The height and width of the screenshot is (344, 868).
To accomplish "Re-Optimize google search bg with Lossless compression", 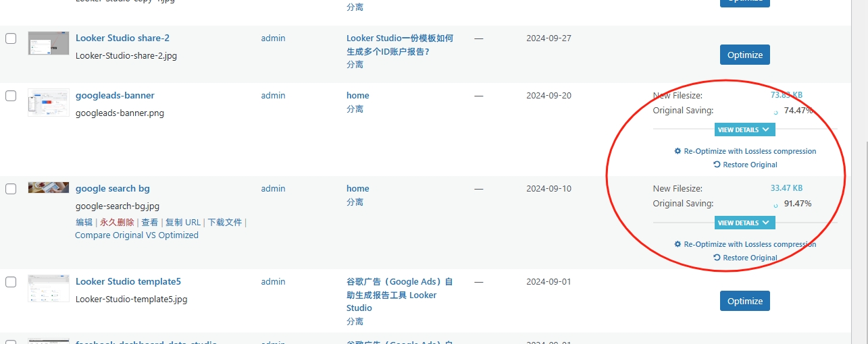I will (x=745, y=244).
